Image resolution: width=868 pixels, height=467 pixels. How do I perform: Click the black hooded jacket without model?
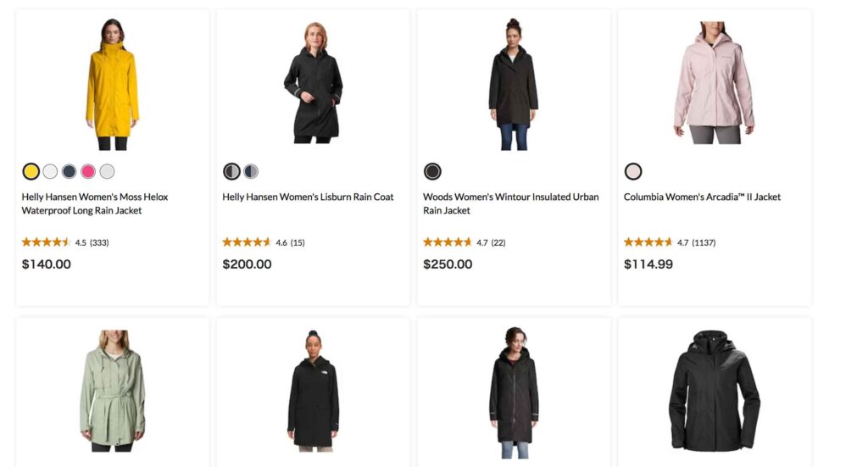click(714, 392)
